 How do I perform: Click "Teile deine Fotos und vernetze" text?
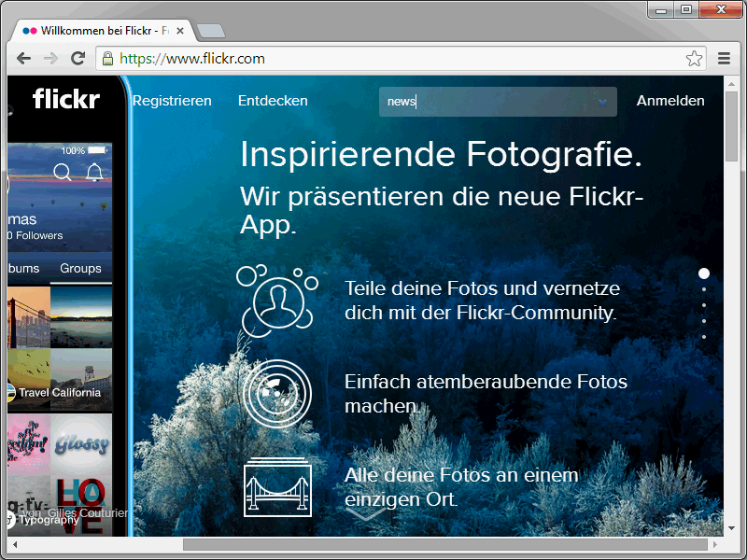coord(482,288)
